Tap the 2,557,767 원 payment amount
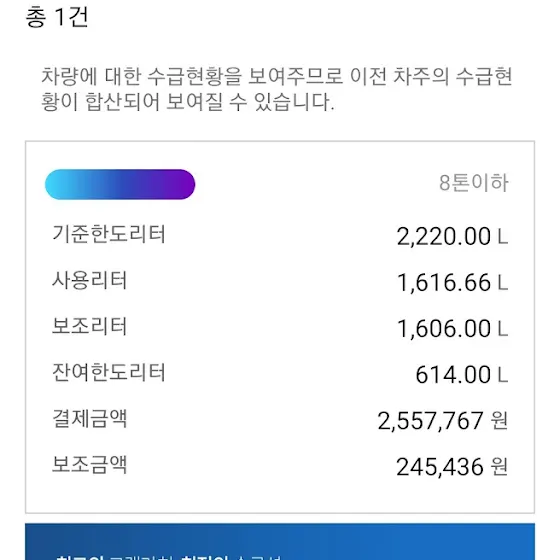 tap(442, 420)
